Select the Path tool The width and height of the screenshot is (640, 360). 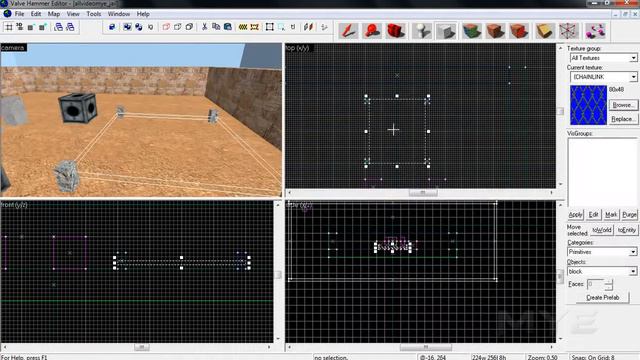[595, 31]
